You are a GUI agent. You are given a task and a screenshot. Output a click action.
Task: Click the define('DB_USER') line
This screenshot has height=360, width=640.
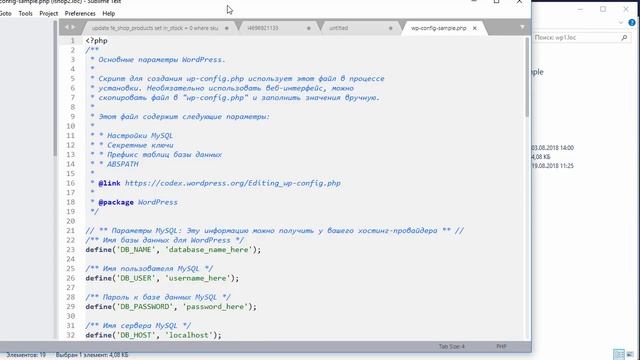162,278
